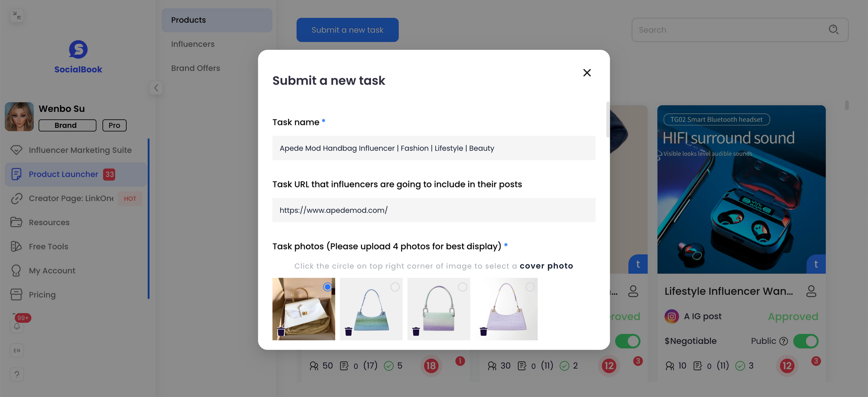Open My Account section

(76, 271)
